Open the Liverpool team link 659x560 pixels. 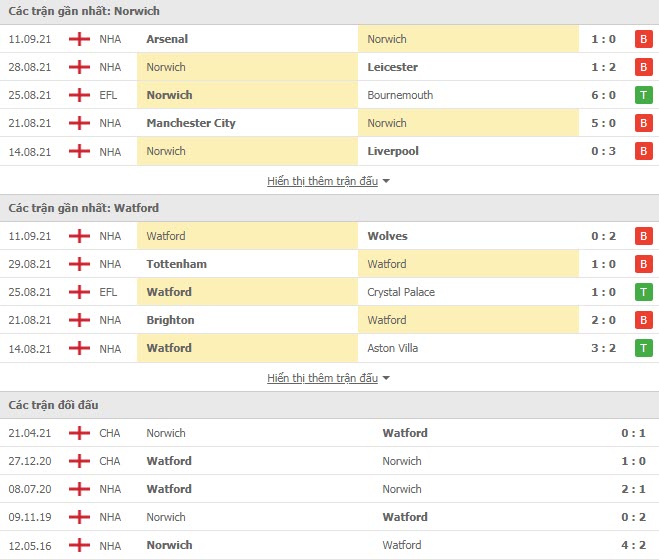click(x=393, y=151)
